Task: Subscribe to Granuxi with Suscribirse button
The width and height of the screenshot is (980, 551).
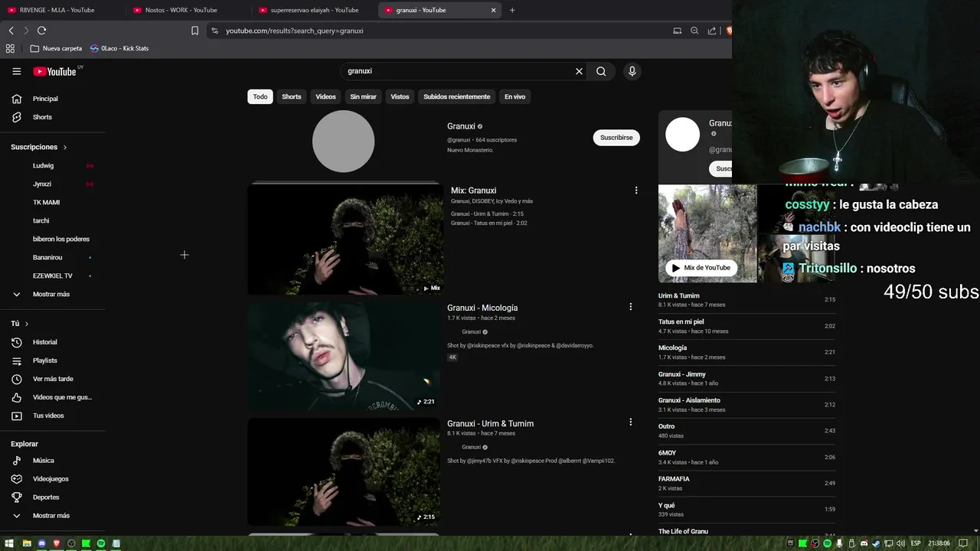Action: click(616, 138)
